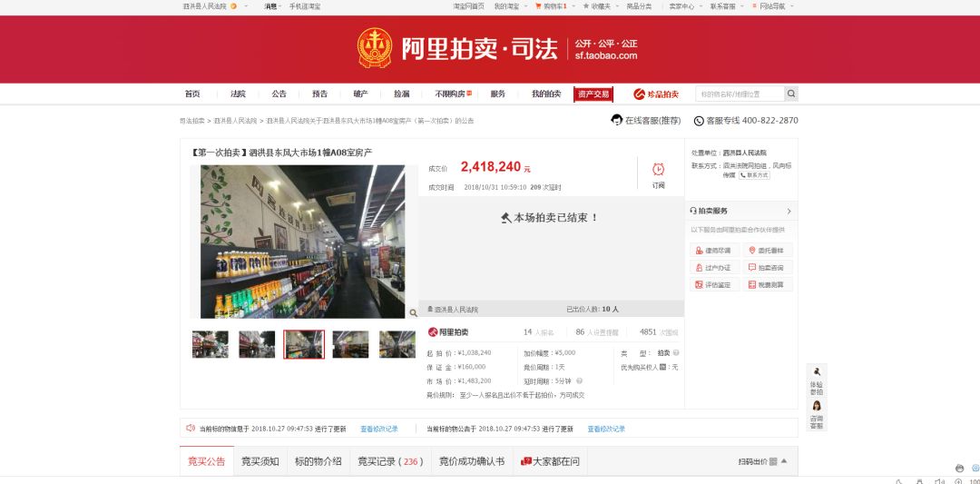The width and height of the screenshot is (980, 484).
Task: Open 委托看样 service
Action: (768, 251)
